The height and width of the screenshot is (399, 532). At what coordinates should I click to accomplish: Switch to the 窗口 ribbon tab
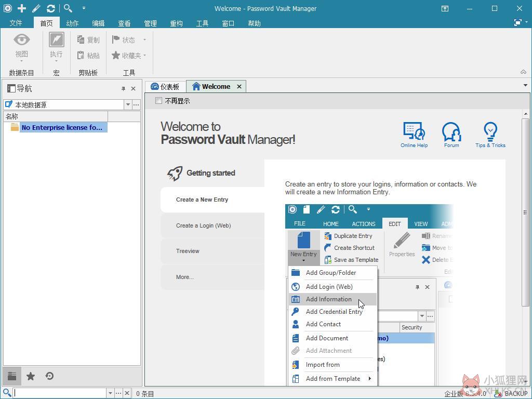[229, 23]
